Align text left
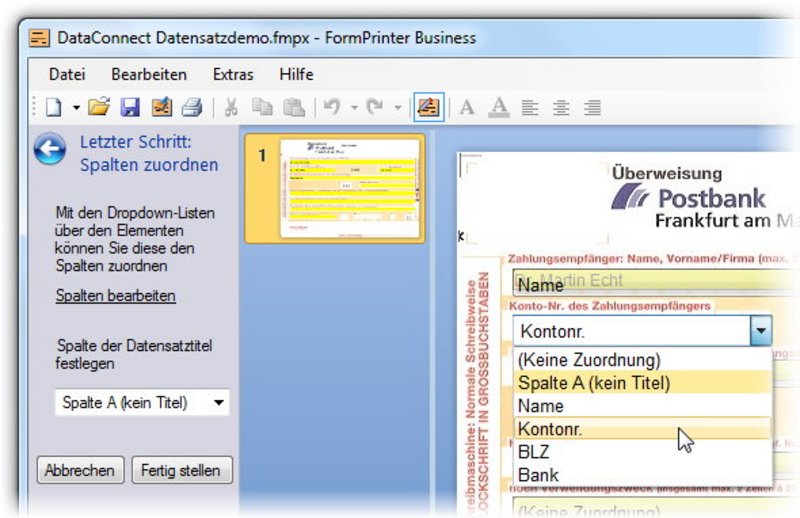Screen dimensions: 800x518 [x=530, y=108]
